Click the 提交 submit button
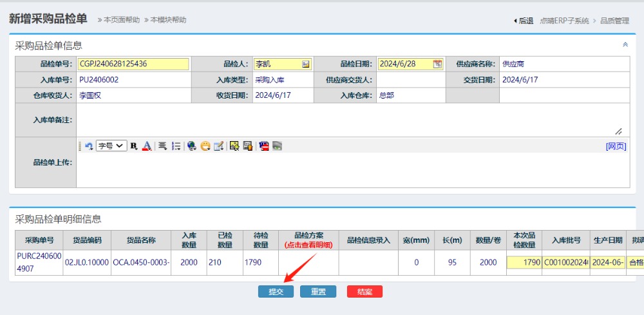 [x=276, y=292]
